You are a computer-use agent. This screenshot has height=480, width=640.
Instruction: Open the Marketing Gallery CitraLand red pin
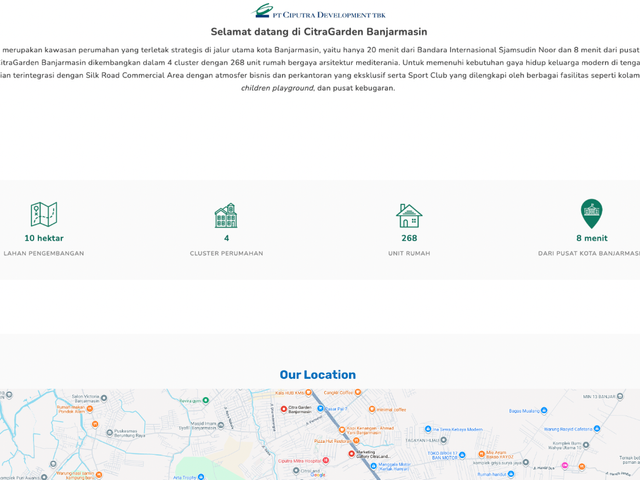click(x=351, y=453)
